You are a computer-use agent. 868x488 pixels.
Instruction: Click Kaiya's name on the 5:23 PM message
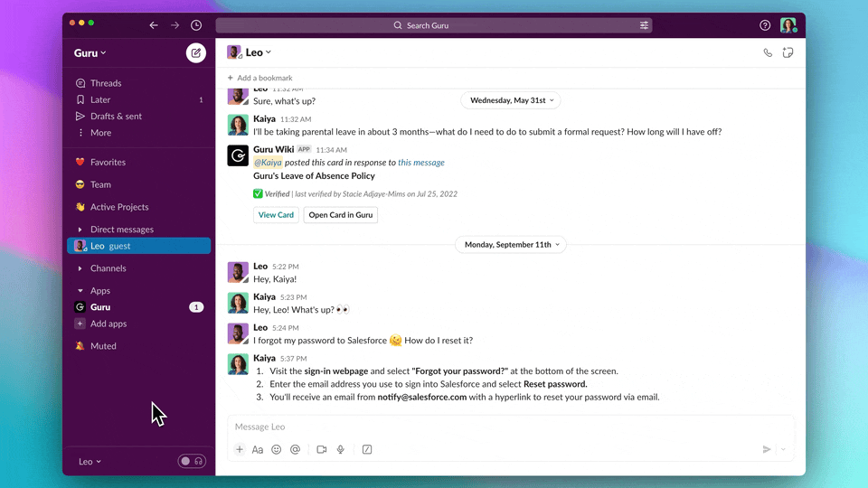[x=265, y=296]
